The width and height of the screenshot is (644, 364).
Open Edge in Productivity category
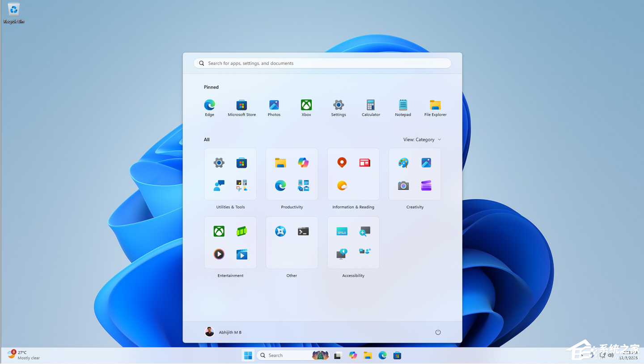280,185
